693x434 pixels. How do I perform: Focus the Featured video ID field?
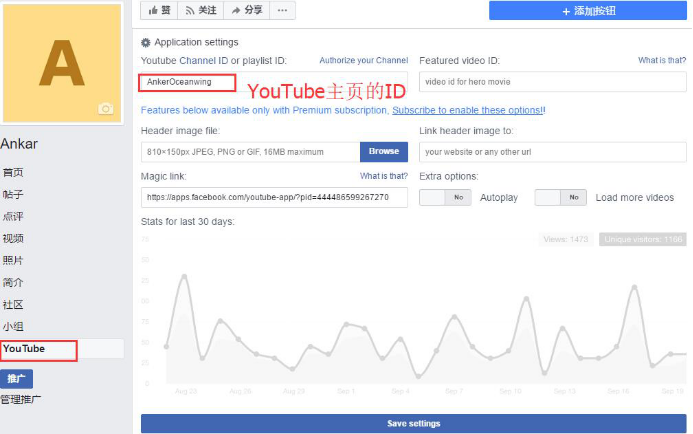pos(552,82)
